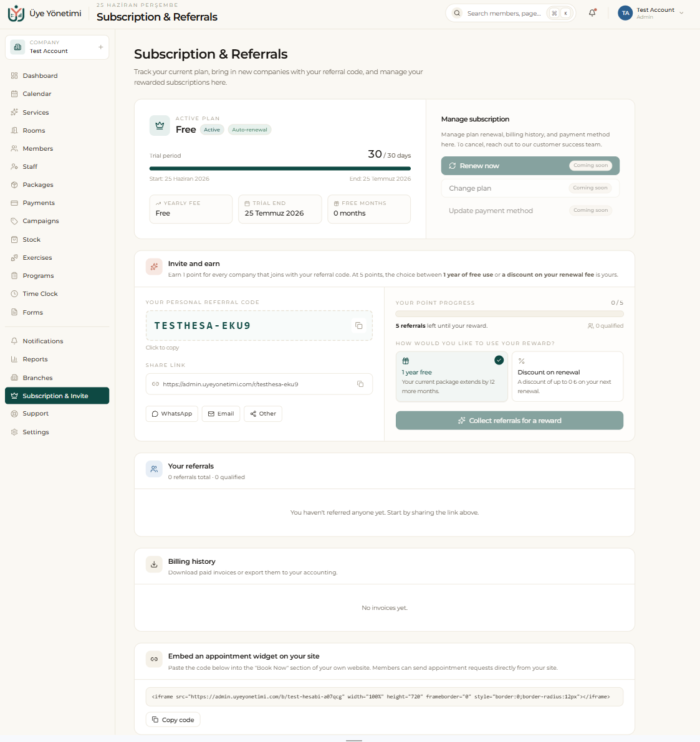This screenshot has height=742, width=700.
Task: Click the trial period progress bar
Action: click(x=280, y=168)
